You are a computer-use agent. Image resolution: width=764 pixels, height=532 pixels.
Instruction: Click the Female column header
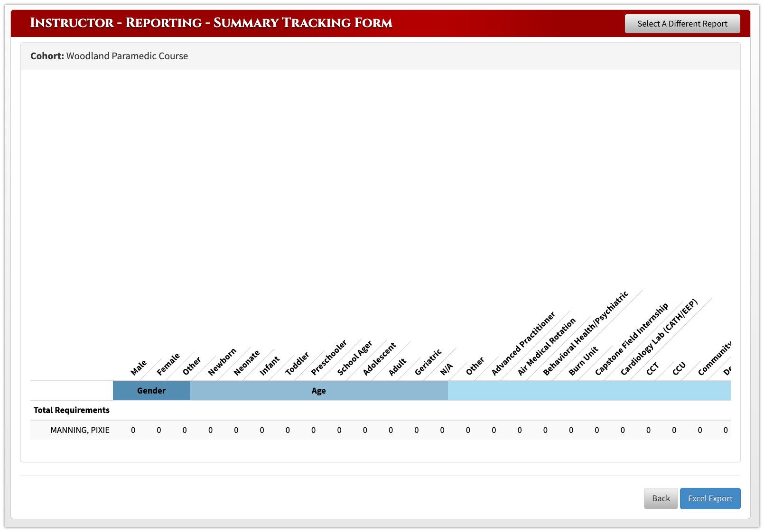(168, 364)
